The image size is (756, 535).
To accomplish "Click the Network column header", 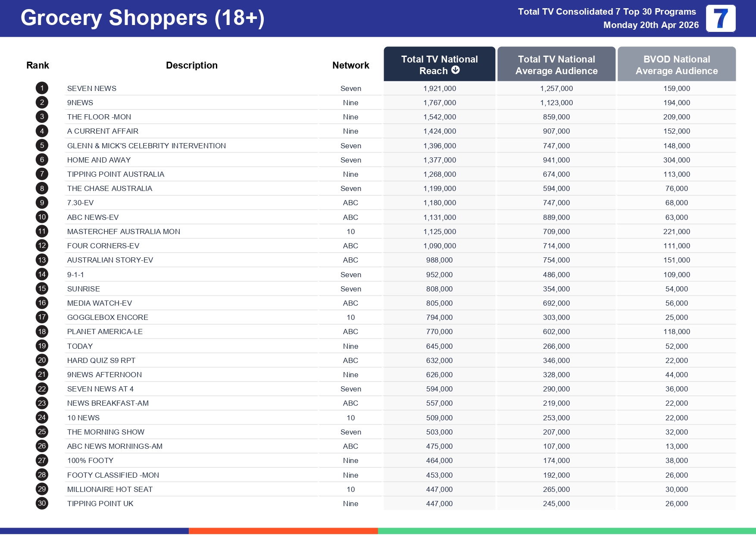I will click(350, 66).
